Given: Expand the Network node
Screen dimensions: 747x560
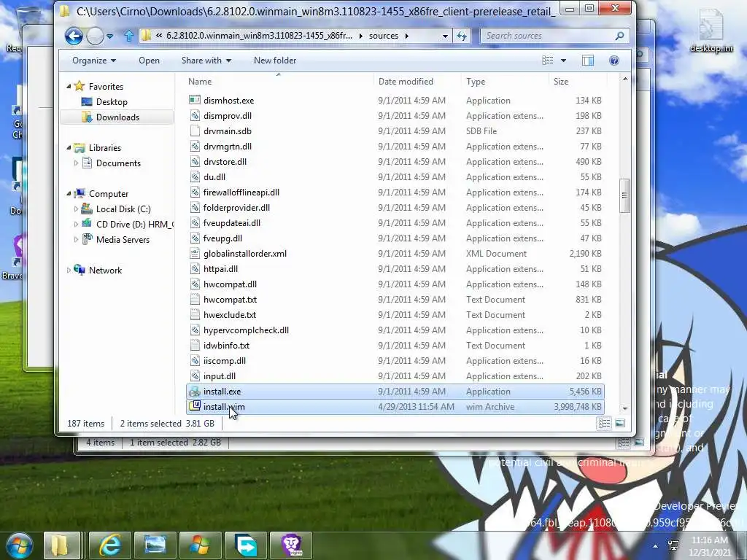Looking at the screenshot, I should click(69, 270).
